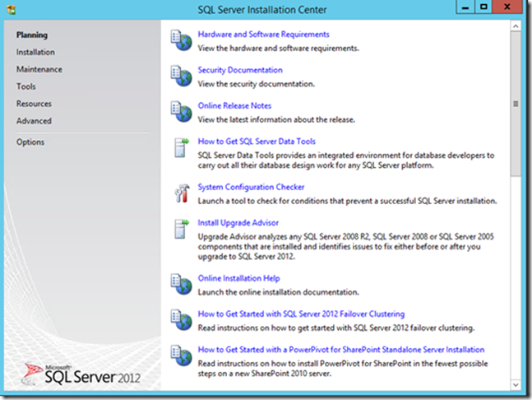Image resolution: width=532 pixels, height=400 pixels.
Task: Open the Online Release Notes link
Action: pyautogui.click(x=234, y=105)
